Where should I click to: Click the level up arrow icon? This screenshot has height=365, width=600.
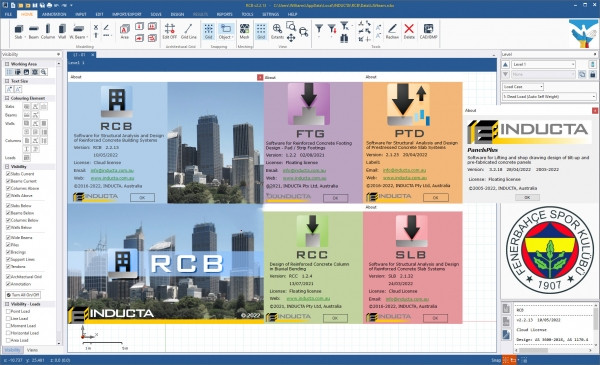tap(505, 64)
